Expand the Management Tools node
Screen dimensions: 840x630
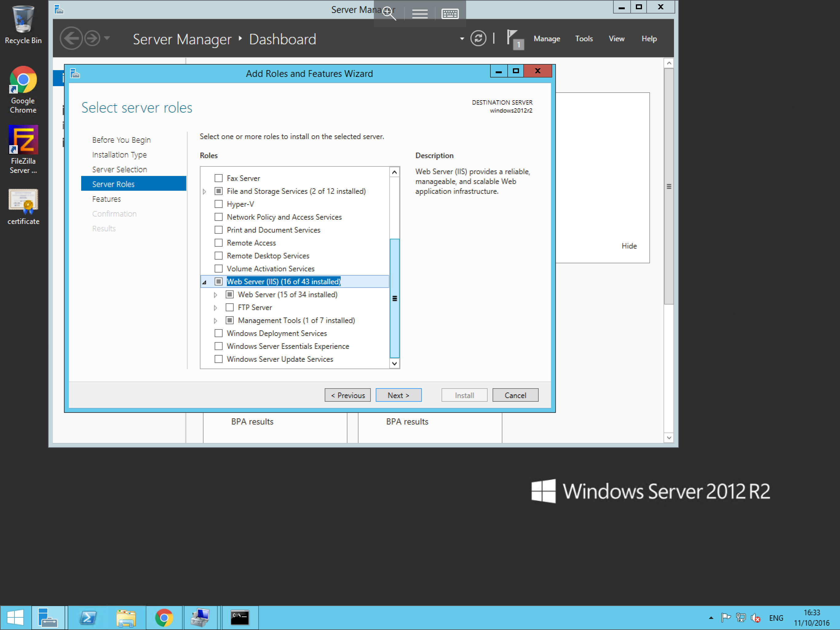coord(215,320)
